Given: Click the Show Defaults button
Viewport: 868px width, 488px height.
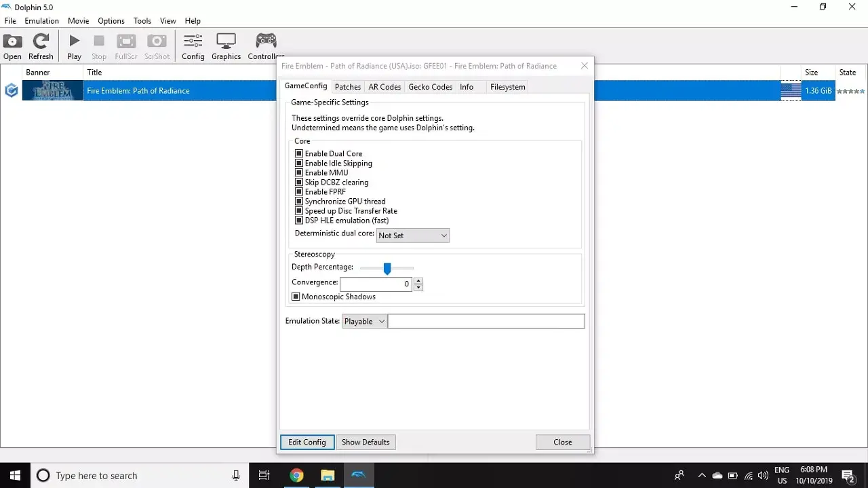Looking at the screenshot, I should 366,442.
